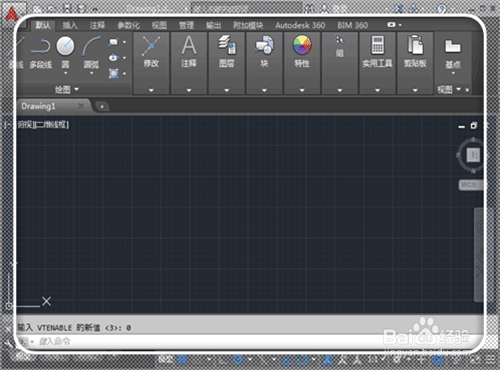500x370 pixels.
Task: Open the hatch tool dropdown arrow
Action: [124, 73]
